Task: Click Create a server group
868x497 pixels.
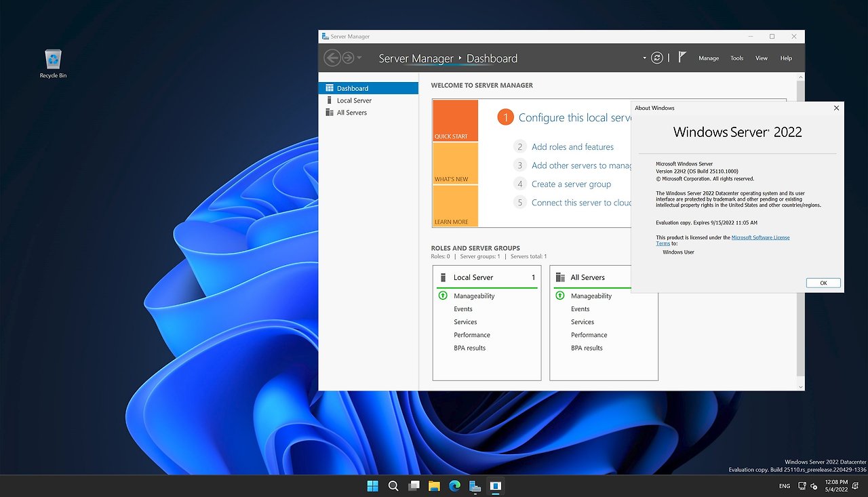Action: point(571,184)
